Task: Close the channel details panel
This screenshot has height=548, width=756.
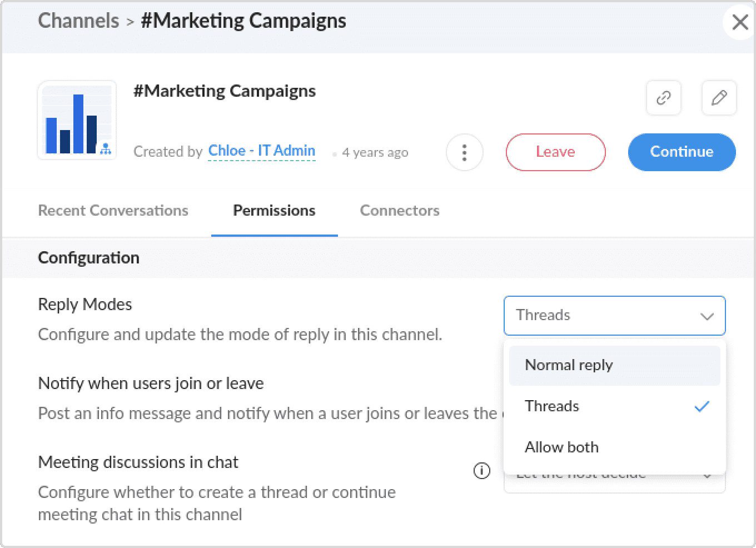Action: click(740, 22)
